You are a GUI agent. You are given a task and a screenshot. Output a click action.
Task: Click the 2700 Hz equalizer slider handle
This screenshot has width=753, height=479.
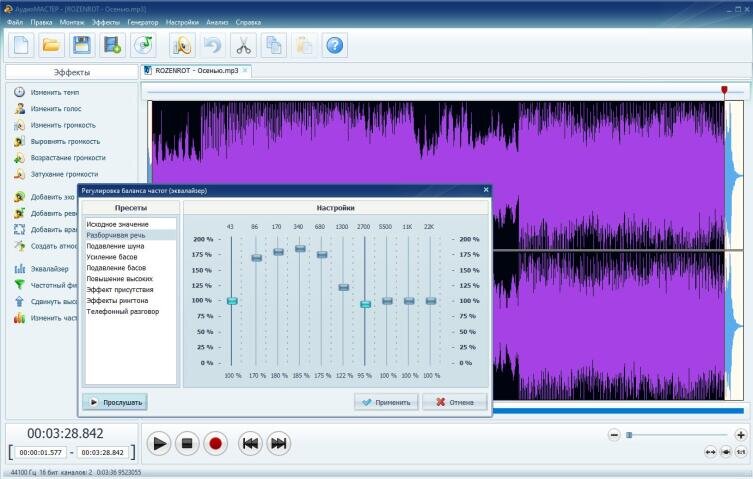(x=365, y=304)
